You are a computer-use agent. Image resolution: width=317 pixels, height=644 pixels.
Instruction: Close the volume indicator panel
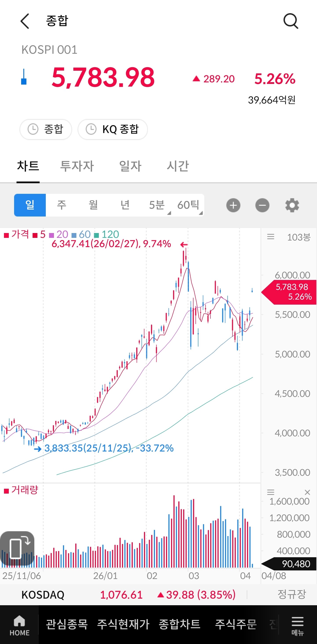pos(308,492)
